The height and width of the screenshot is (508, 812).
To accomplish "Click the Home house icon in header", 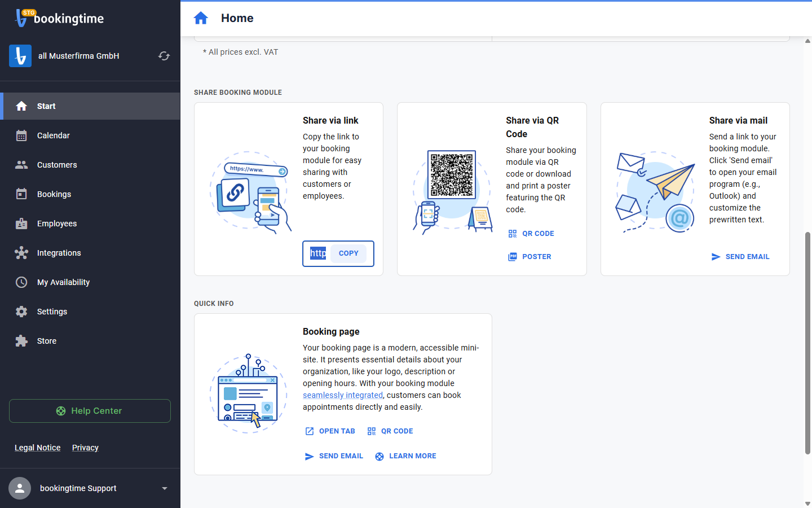I will pos(201,18).
